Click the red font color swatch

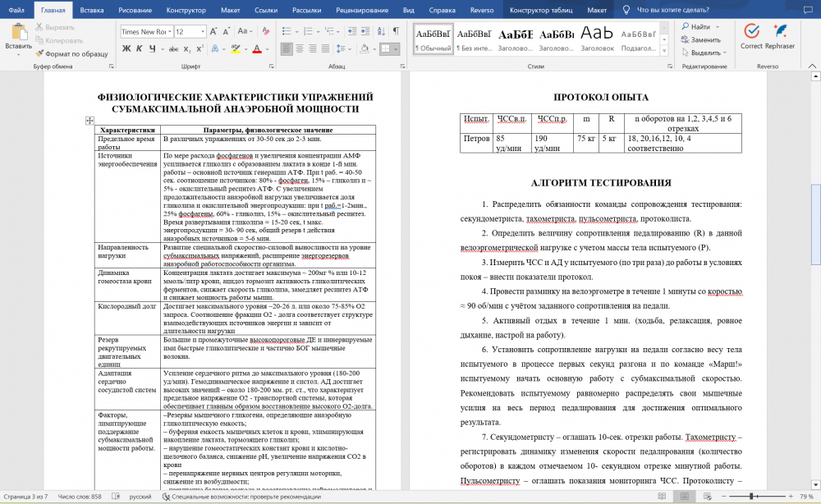257,49
